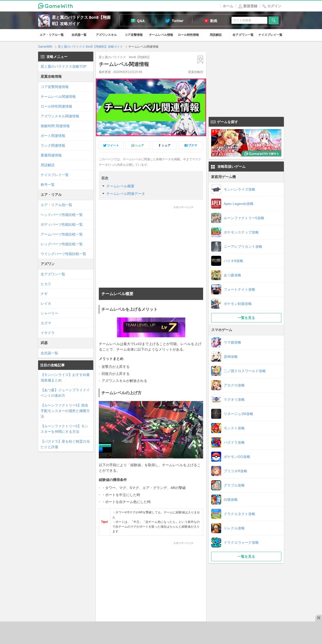322x644 pixels.
Task: Click 新規登録 in top bar
Action: tap(248, 6)
